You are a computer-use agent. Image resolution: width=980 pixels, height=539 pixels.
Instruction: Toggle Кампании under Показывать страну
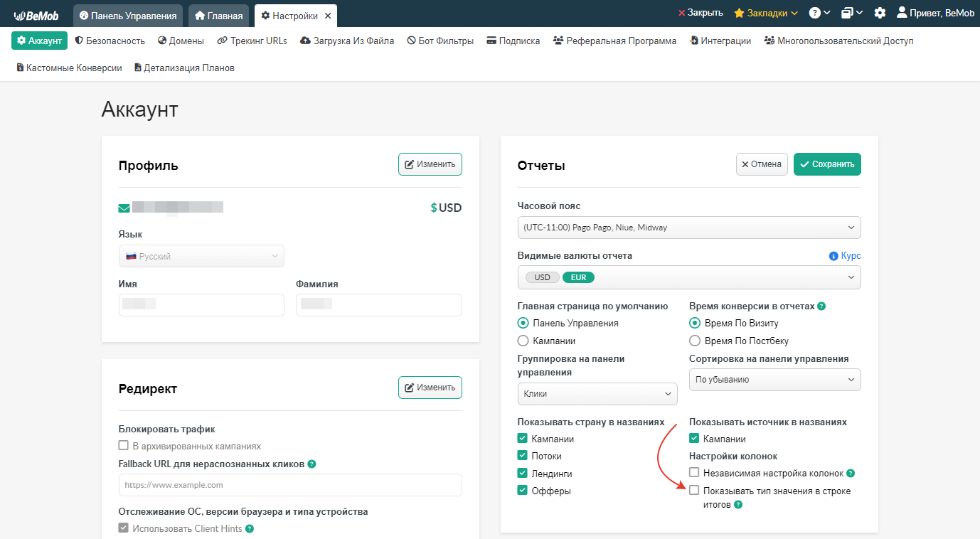522,439
